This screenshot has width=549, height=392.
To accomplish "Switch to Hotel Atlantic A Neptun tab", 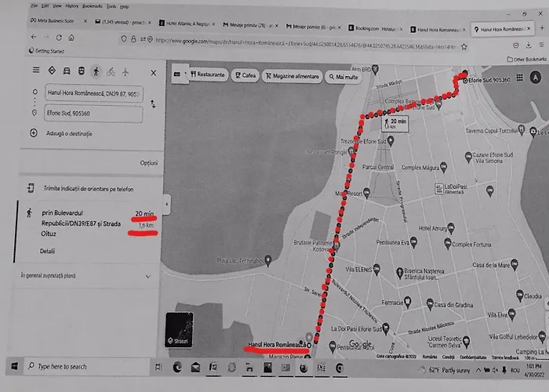I will 187,24.
